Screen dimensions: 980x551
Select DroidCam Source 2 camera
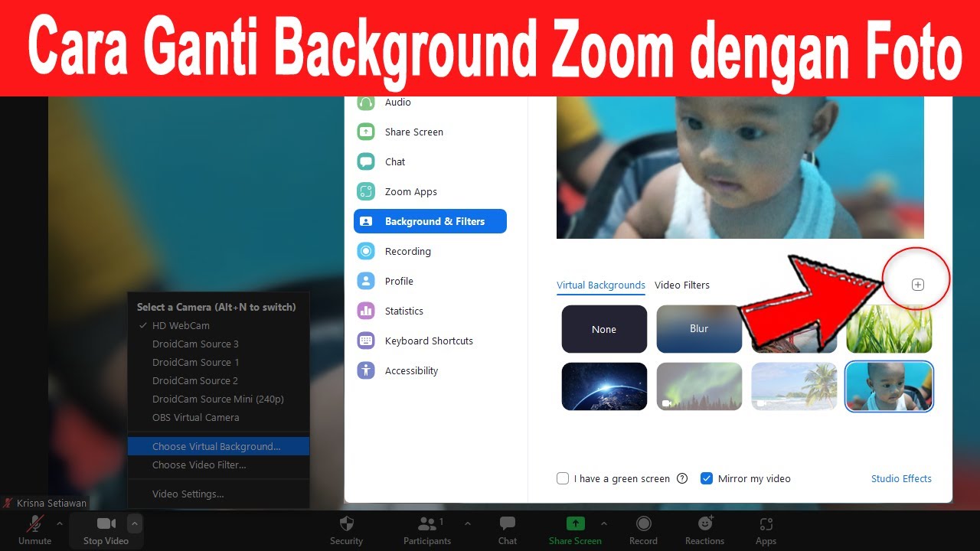[218, 380]
